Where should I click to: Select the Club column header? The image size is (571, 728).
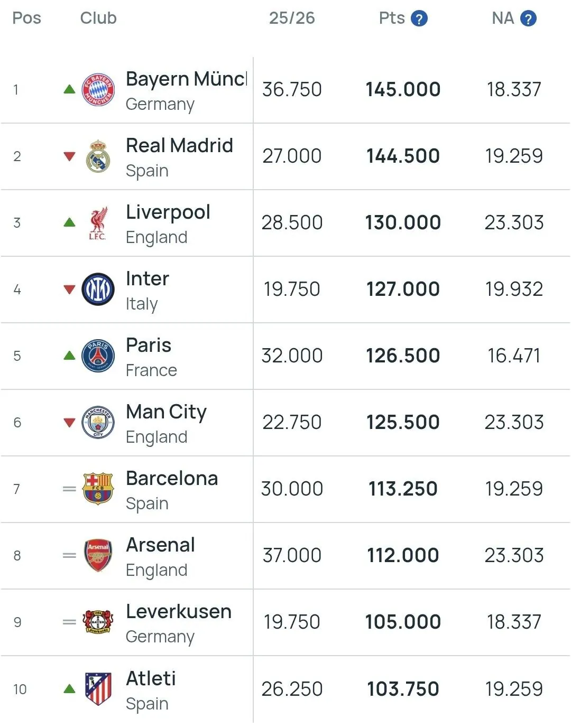click(x=98, y=18)
